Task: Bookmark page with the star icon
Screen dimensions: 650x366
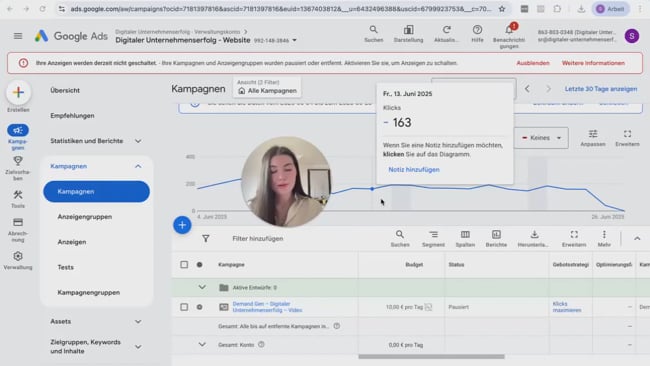Action: coord(502,9)
